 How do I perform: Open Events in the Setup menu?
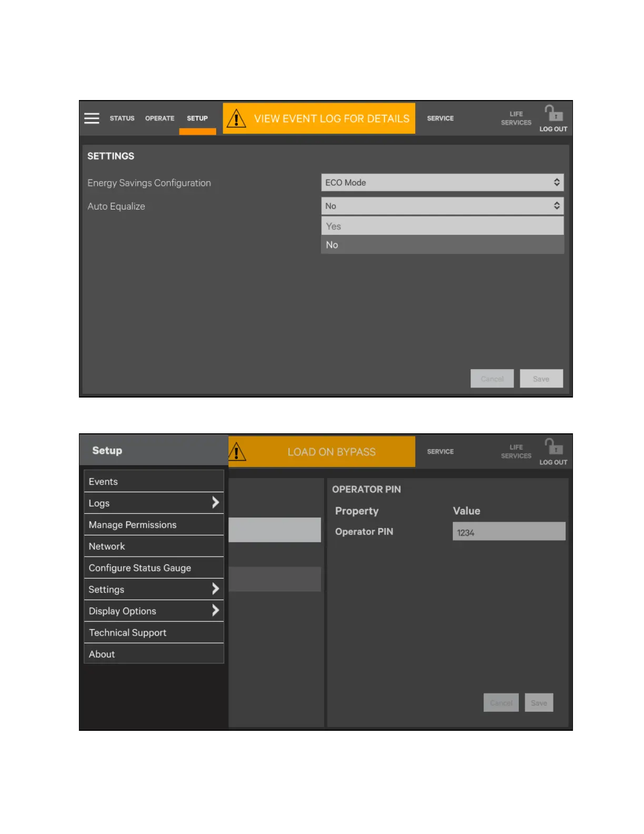coord(154,481)
